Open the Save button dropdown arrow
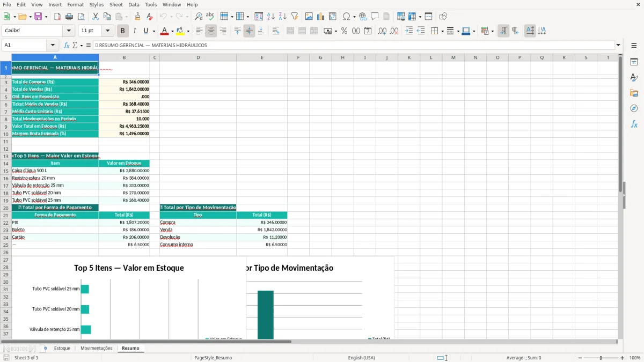Viewport: 644px width, 362px height. 46,17
